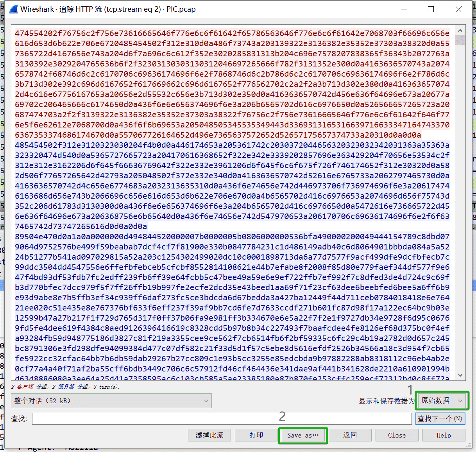The image size is (476, 452).
Task: Minimize the Follow HTTP Stream window
Action: pos(404,9)
